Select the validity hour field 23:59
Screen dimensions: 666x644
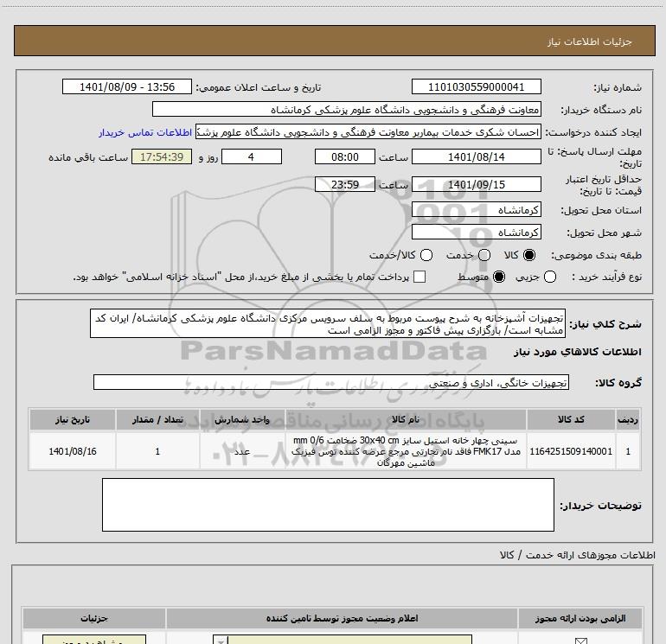tap(345, 185)
